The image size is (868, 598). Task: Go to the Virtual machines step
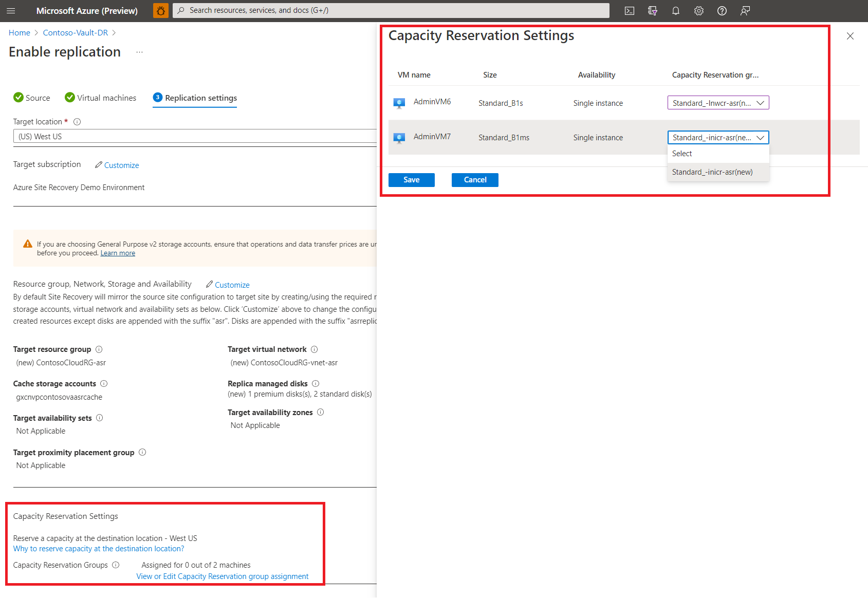[101, 98]
